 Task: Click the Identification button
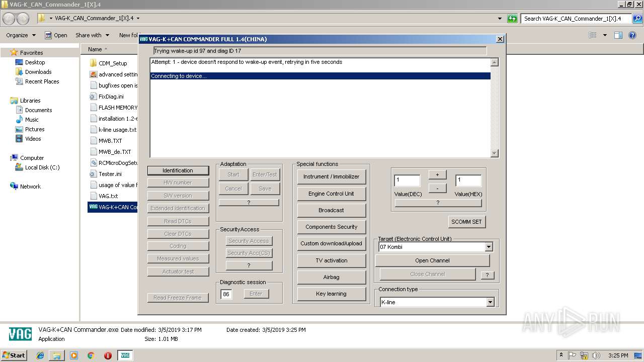click(178, 170)
